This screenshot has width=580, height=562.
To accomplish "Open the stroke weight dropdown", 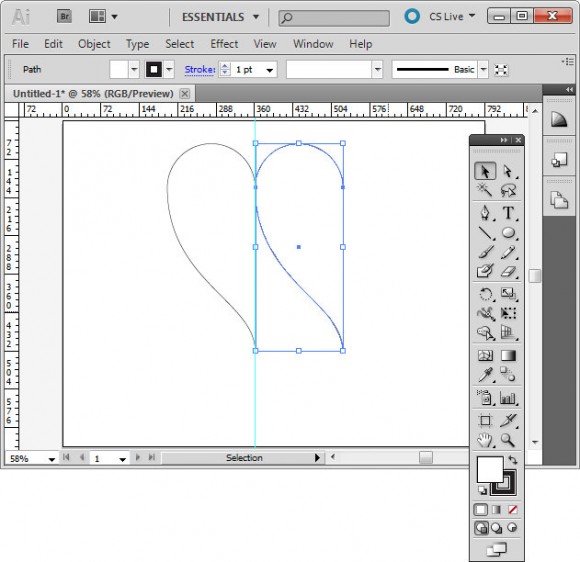I will click(x=270, y=70).
